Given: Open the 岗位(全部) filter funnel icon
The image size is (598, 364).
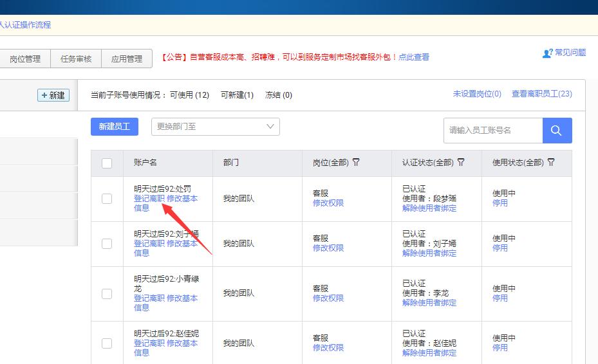Looking at the screenshot, I should coord(356,162).
